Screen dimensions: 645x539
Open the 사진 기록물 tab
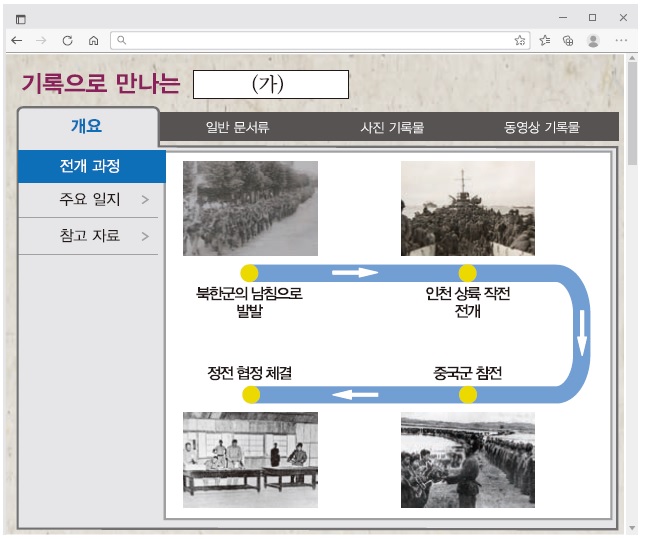coord(392,128)
